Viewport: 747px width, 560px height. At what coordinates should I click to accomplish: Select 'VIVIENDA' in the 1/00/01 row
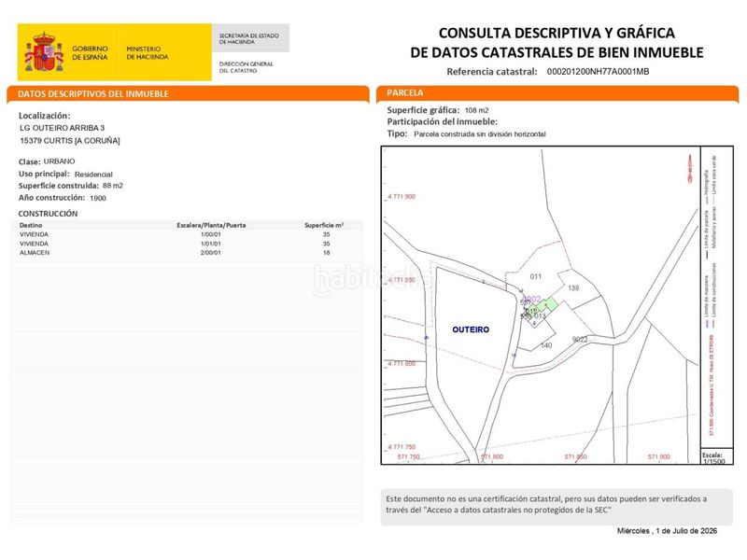(34, 234)
